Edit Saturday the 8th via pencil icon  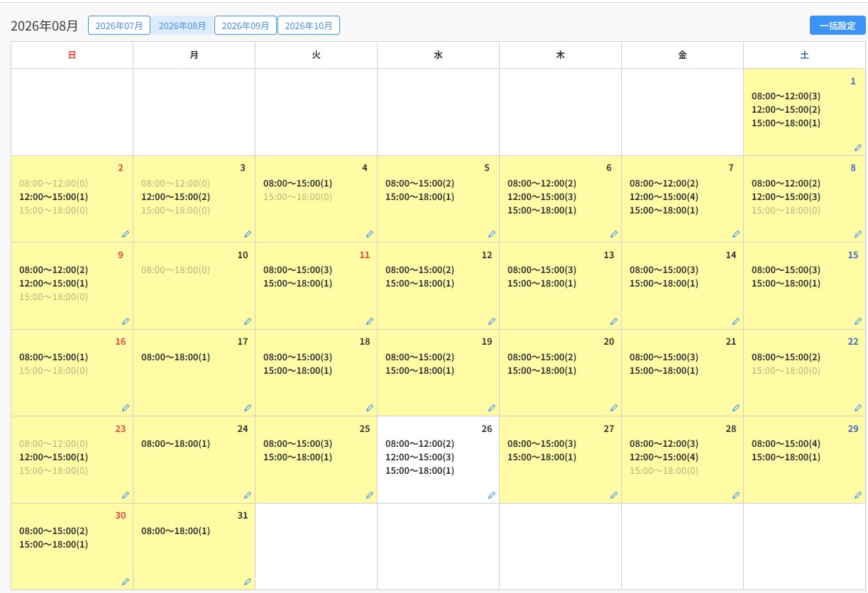click(857, 234)
